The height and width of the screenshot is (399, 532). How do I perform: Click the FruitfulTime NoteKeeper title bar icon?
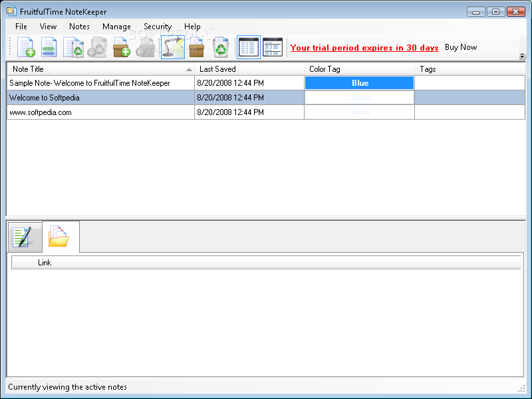point(11,11)
